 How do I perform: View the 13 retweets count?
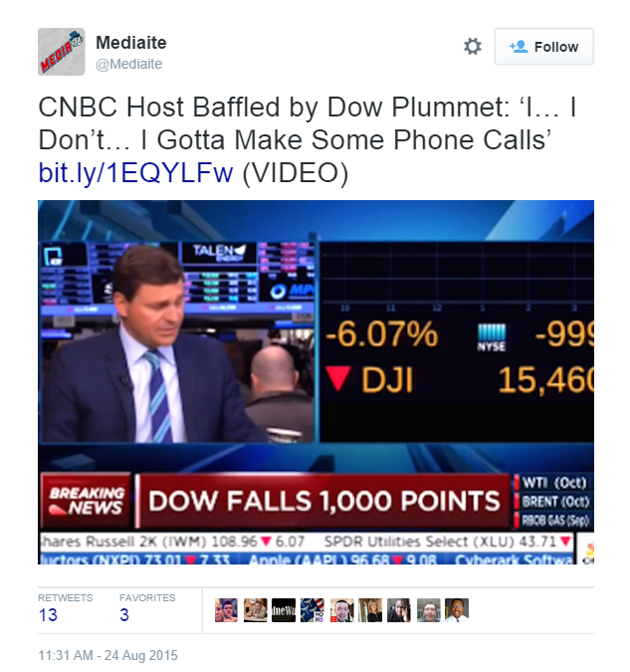tap(48, 615)
